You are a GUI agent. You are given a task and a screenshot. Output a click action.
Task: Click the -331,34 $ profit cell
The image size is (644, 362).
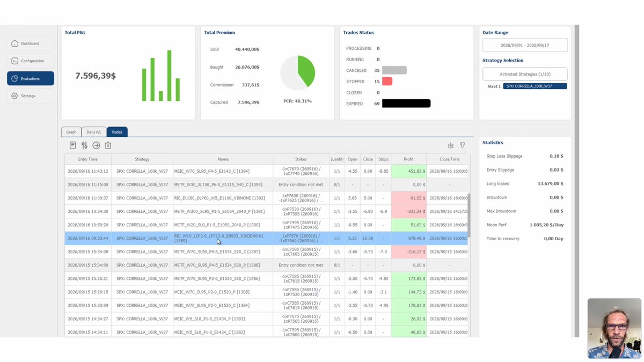[409, 211]
